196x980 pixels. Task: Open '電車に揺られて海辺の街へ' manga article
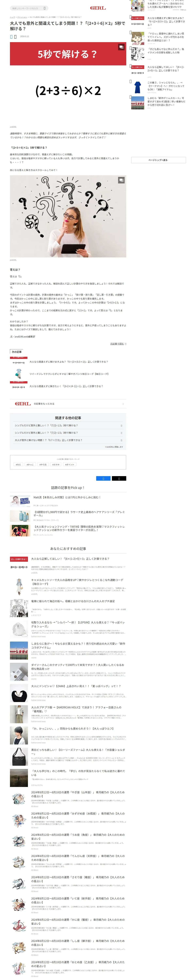click(73, 601)
